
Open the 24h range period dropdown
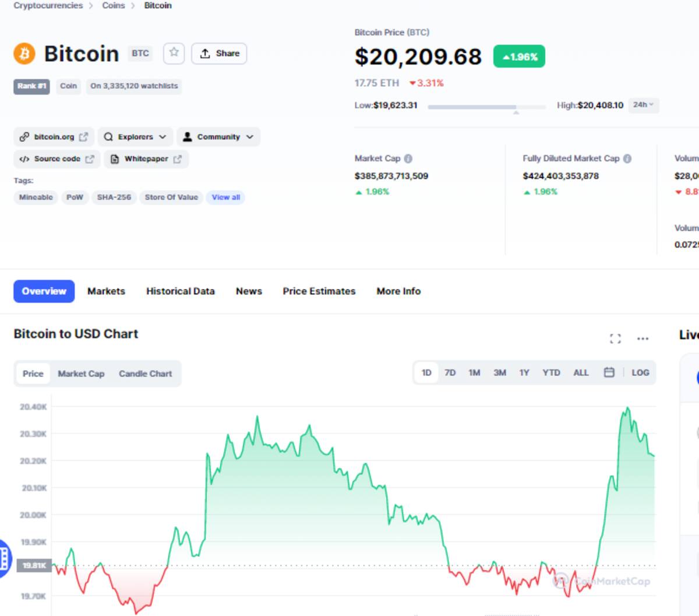click(644, 105)
